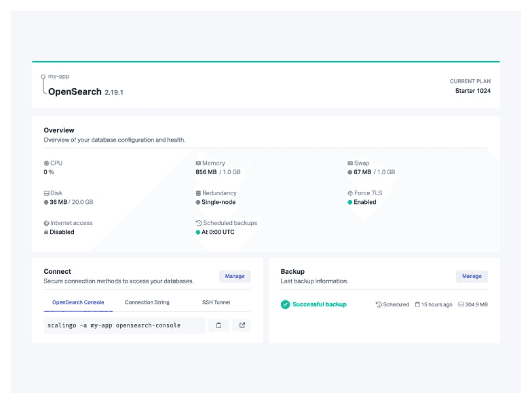Click the version number 2.19.1

(114, 92)
